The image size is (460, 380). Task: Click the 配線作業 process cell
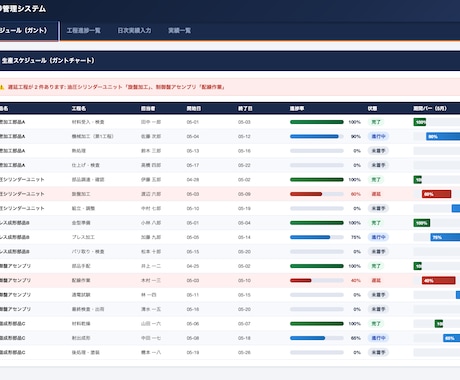pyautogui.click(x=81, y=280)
